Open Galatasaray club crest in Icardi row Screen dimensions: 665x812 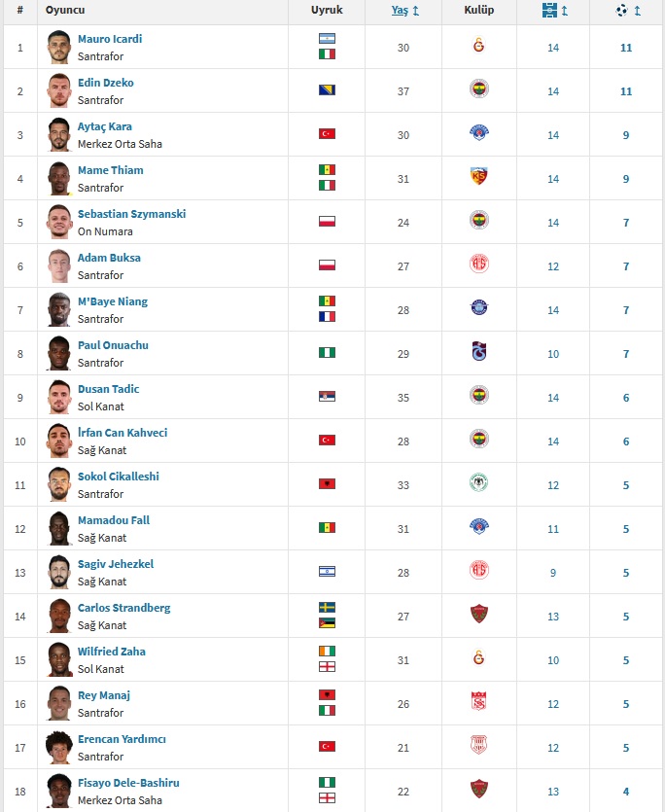click(479, 46)
